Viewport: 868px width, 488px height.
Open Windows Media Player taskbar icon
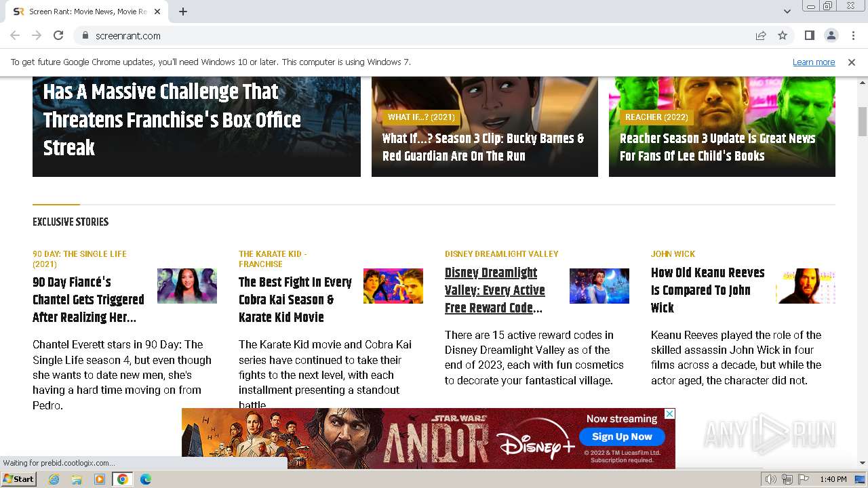point(100,479)
